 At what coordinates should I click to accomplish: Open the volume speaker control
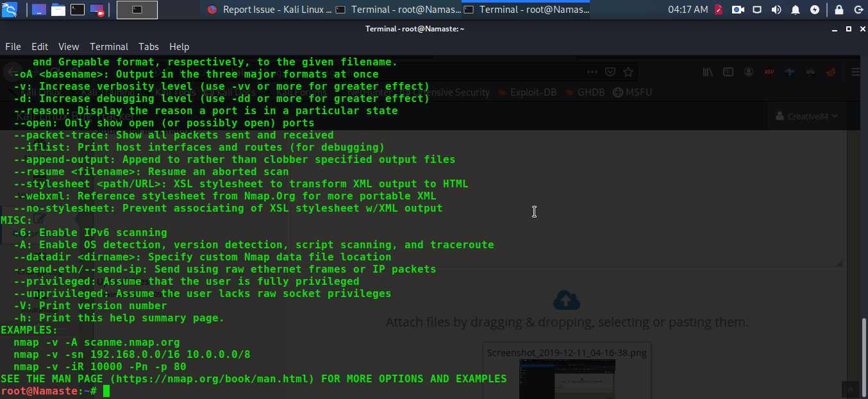pos(776,10)
